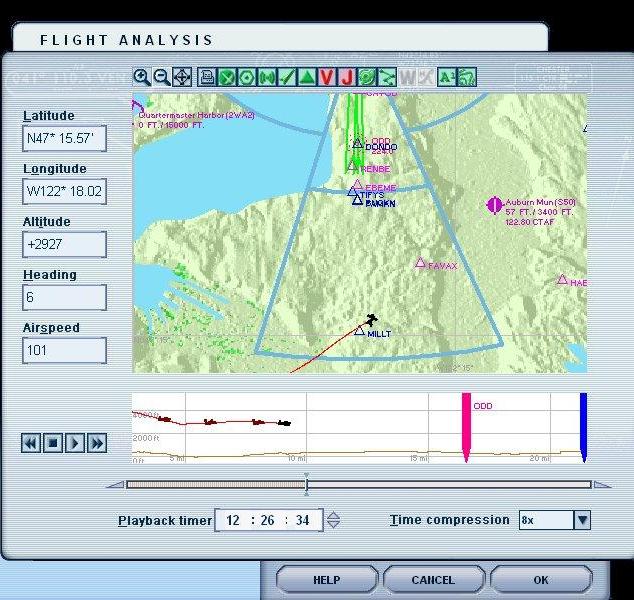
Task: Click the grayed weather systems icon
Action: point(426,77)
